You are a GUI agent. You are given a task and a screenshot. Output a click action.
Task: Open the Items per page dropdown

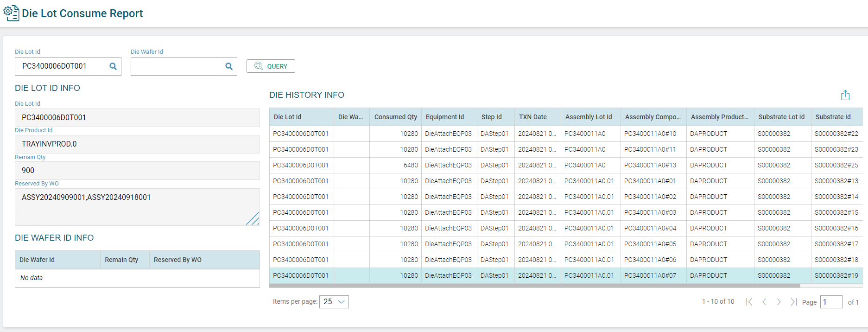pos(334,302)
